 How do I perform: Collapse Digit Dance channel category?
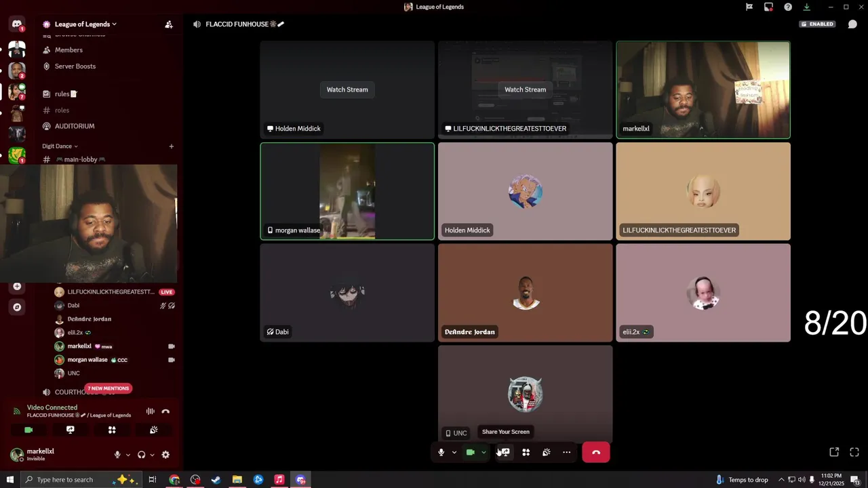(x=60, y=146)
